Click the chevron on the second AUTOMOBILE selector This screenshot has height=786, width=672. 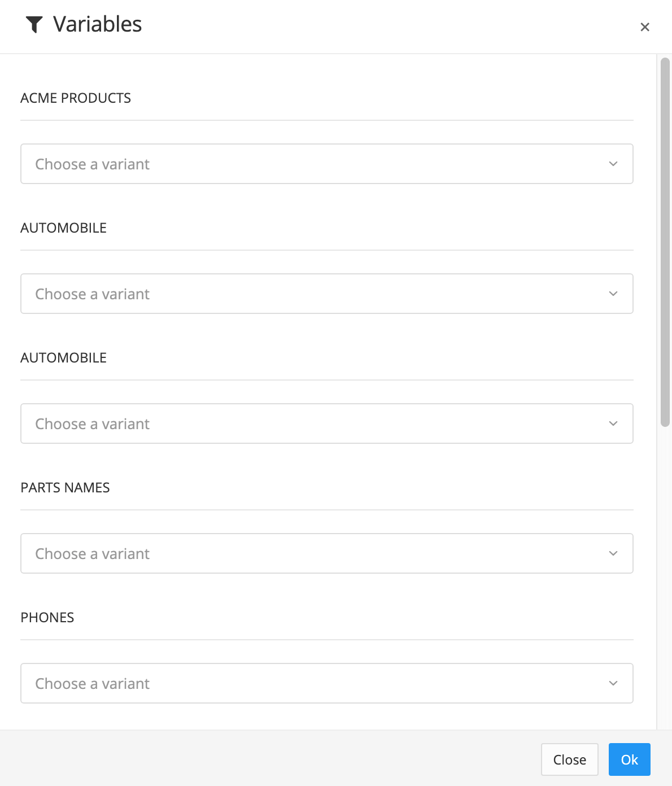tap(613, 423)
